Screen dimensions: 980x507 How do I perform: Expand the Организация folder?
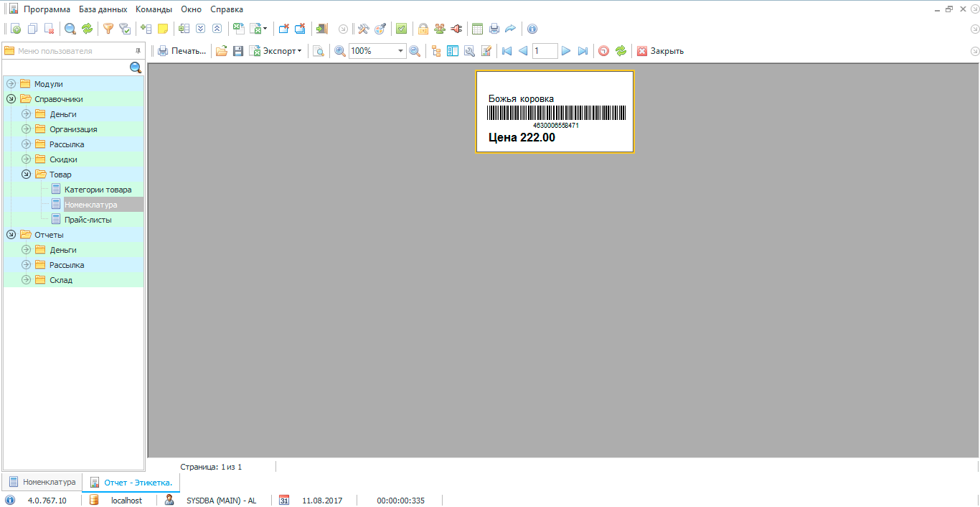click(27, 129)
